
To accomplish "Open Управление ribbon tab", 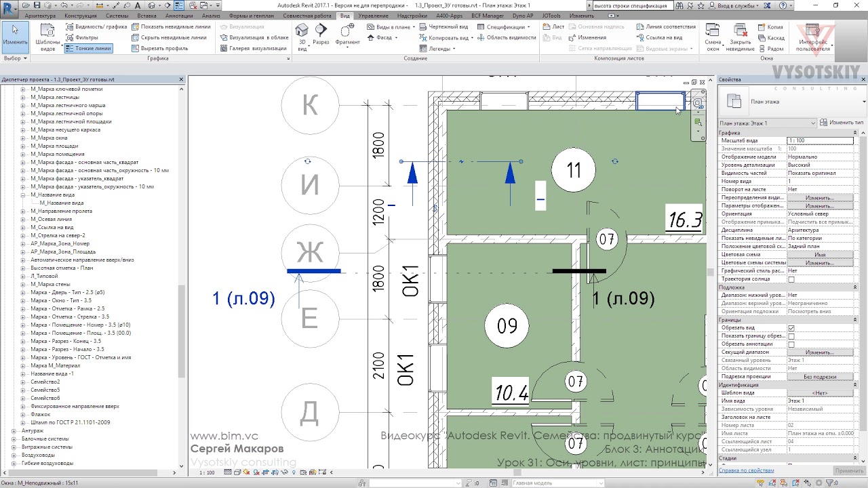I will pyautogui.click(x=374, y=16).
